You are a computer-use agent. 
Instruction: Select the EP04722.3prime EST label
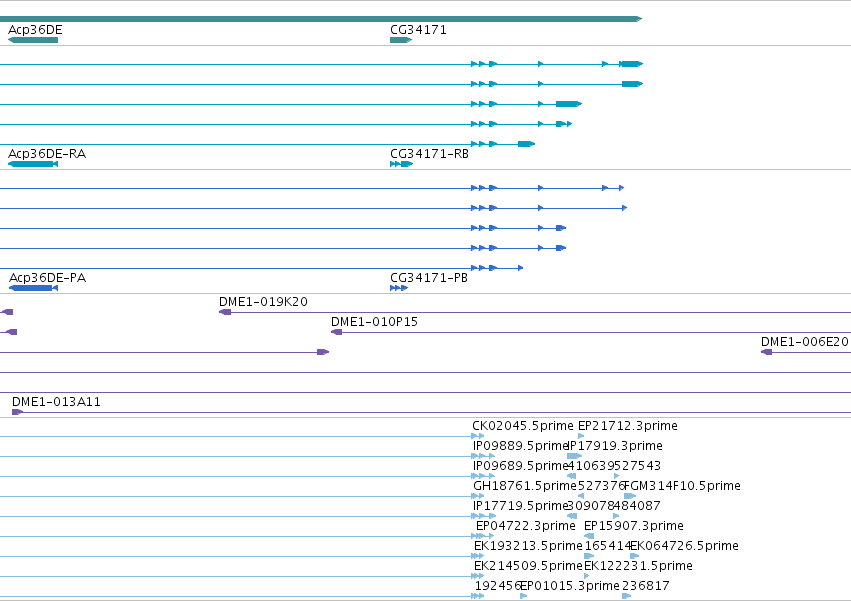pyautogui.click(x=525, y=526)
